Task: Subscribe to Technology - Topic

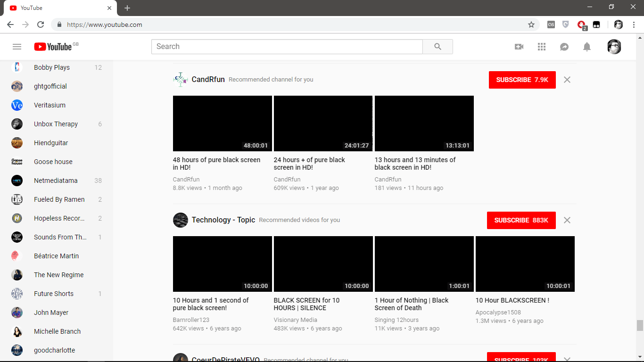Action: pyautogui.click(x=521, y=220)
